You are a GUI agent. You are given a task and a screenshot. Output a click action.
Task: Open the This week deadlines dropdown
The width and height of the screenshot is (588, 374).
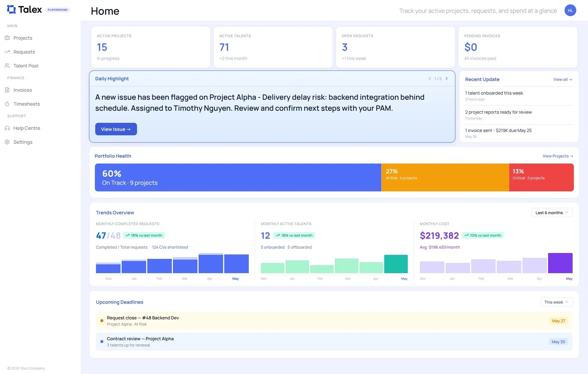click(556, 302)
